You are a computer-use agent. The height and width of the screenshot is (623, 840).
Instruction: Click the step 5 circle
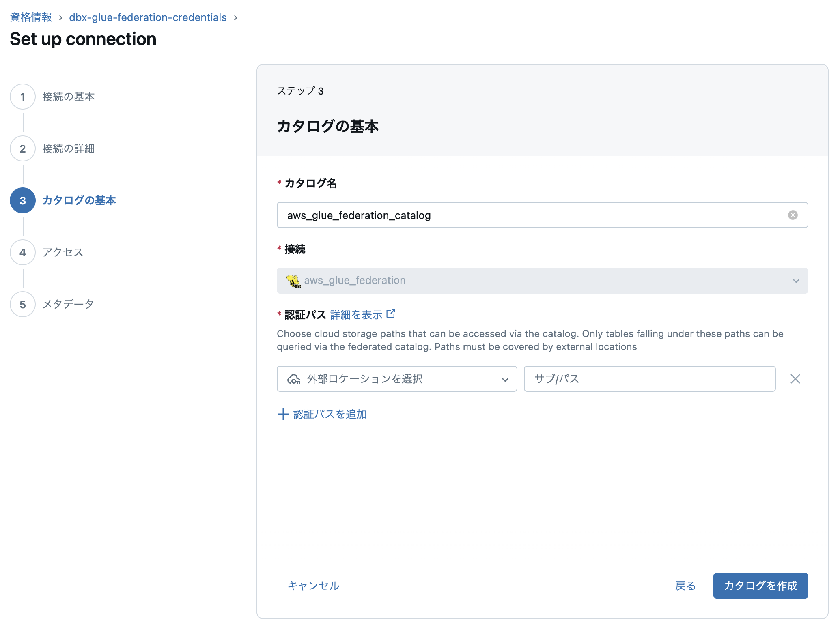23,305
